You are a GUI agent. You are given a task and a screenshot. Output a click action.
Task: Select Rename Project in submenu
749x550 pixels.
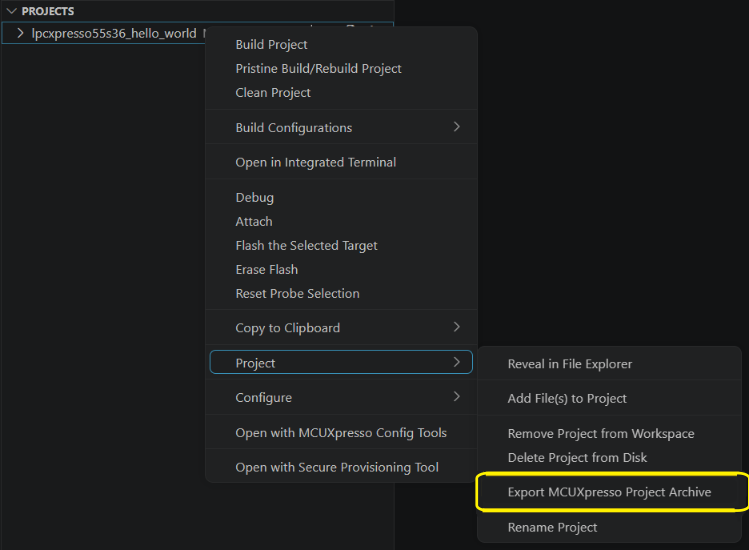[x=610, y=527]
